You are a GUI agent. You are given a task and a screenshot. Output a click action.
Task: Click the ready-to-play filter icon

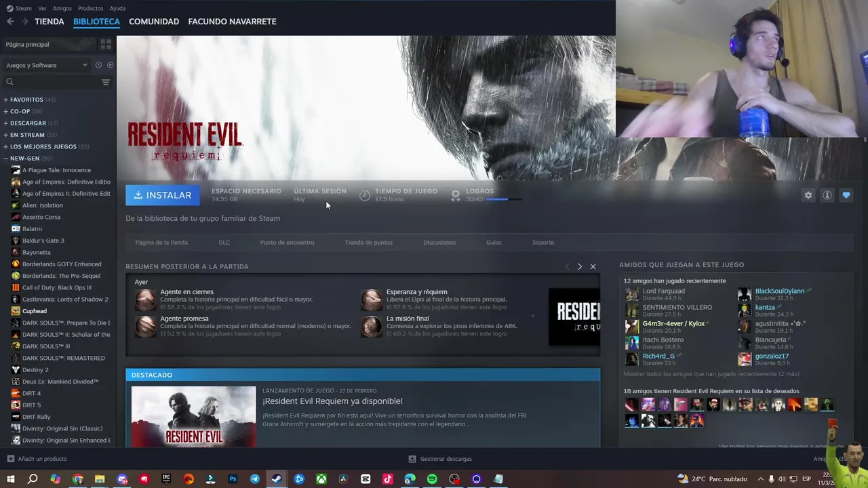point(110,65)
